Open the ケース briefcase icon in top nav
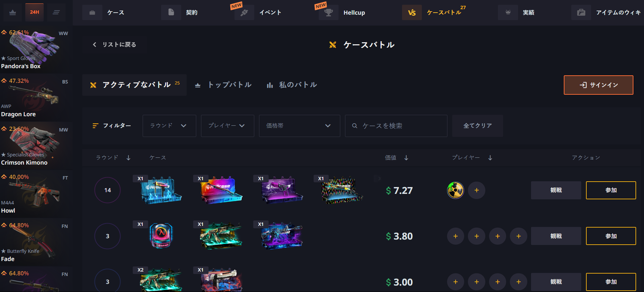This screenshot has height=292, width=644. pyautogui.click(x=92, y=13)
